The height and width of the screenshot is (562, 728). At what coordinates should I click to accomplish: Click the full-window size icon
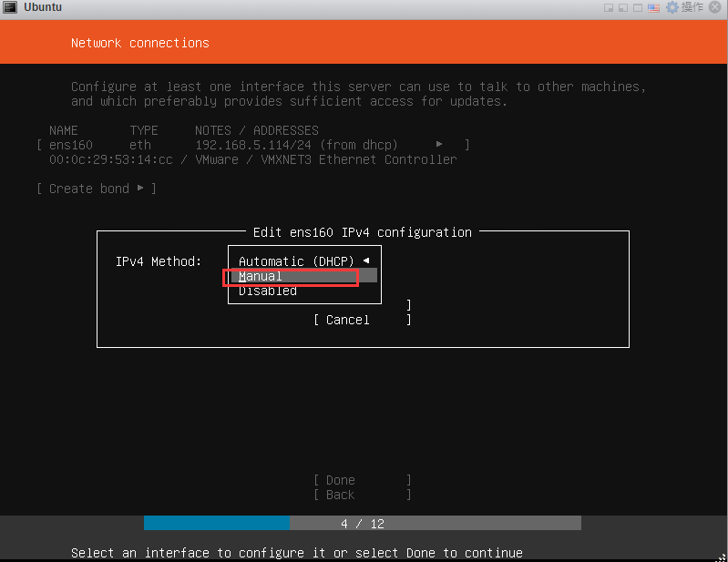click(x=639, y=7)
